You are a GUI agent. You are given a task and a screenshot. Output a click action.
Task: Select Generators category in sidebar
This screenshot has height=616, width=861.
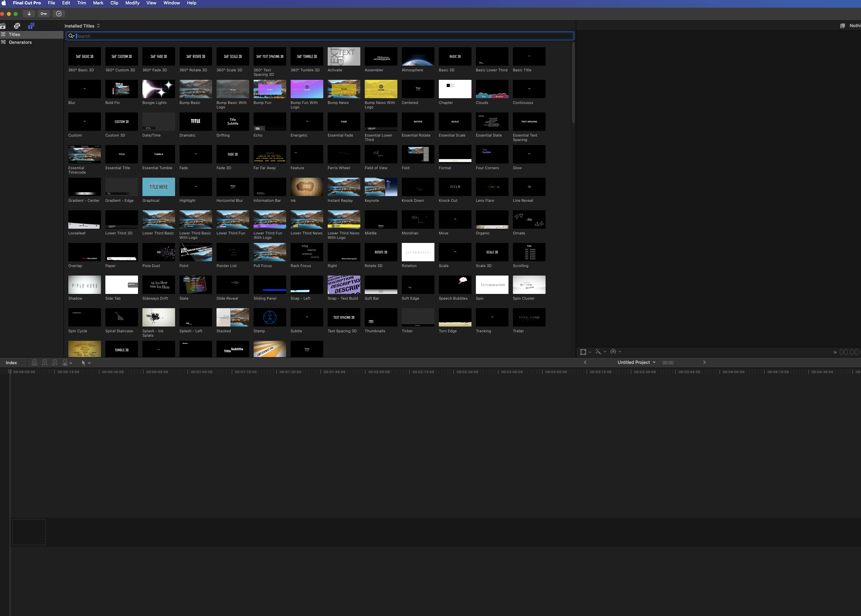[x=32, y=42]
